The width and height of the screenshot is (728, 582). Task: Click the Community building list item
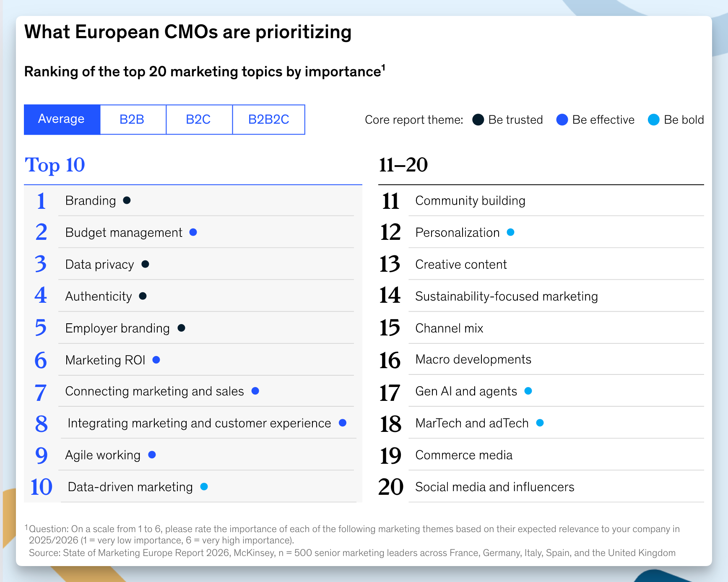470,201
